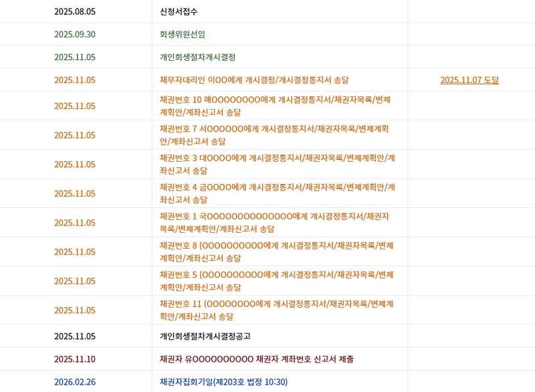Select the date beside '채권번호 10' row
The image size is (535, 392).
pyautogui.click(x=75, y=106)
